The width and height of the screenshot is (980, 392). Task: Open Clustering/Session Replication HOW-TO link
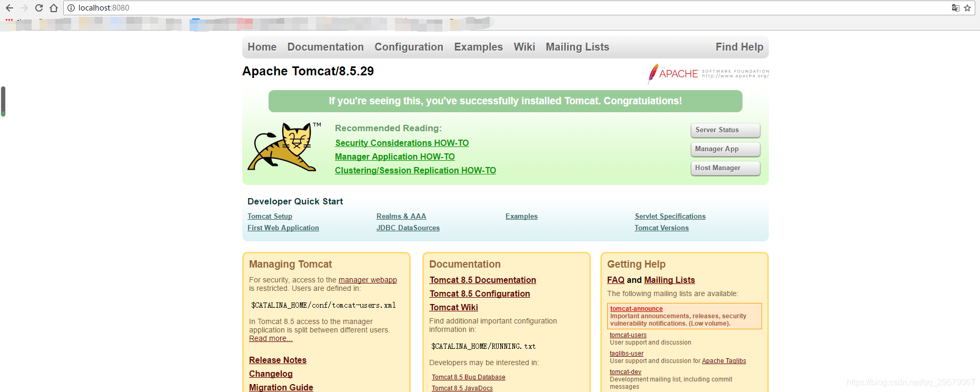415,171
